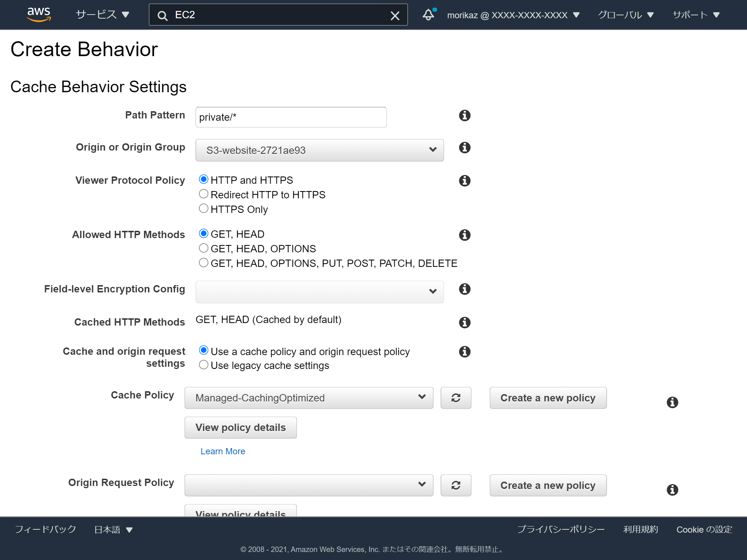
Task: Click the info icon beside Viewer Protocol Policy
Action: 464,180
